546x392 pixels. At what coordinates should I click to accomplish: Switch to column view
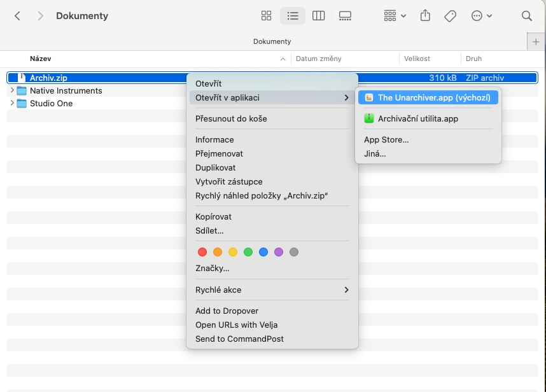tap(319, 16)
